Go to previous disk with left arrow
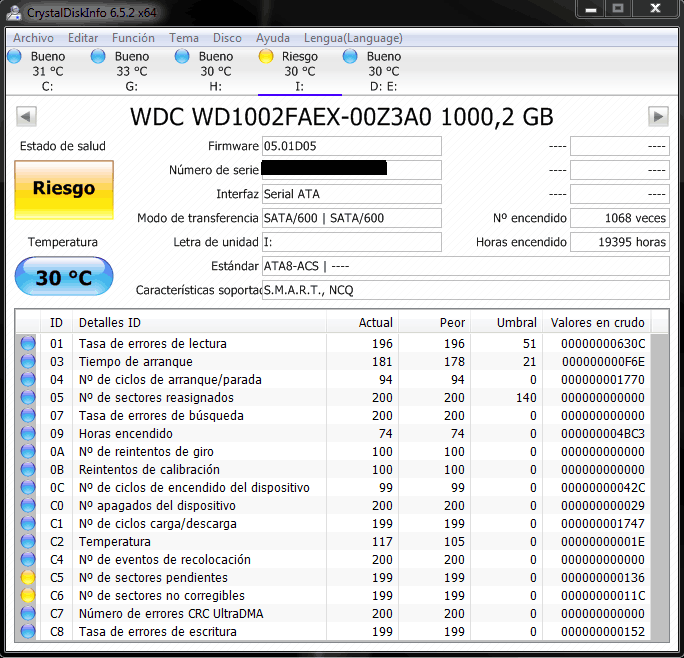This screenshot has height=658, width=684. pyautogui.click(x=26, y=117)
